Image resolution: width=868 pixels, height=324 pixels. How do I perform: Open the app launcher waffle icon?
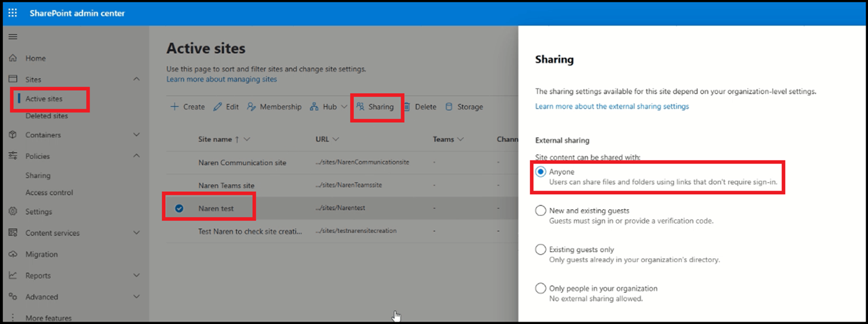(x=13, y=13)
